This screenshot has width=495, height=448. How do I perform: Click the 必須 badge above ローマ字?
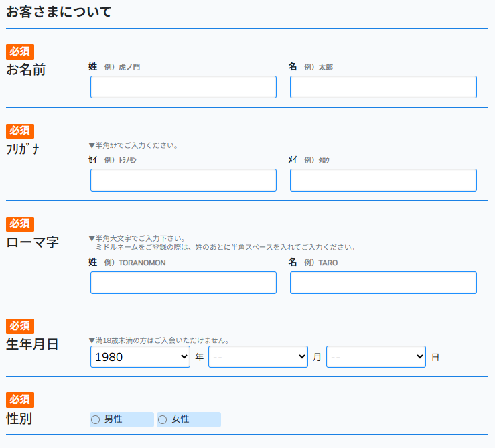(x=19, y=224)
